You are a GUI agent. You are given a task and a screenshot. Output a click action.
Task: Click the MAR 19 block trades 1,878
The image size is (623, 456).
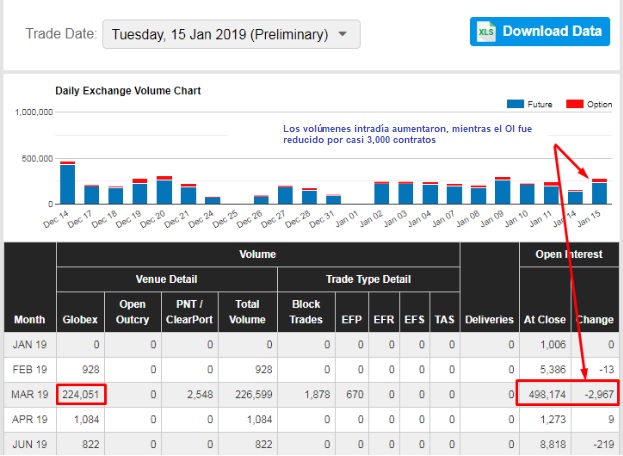pos(317,394)
